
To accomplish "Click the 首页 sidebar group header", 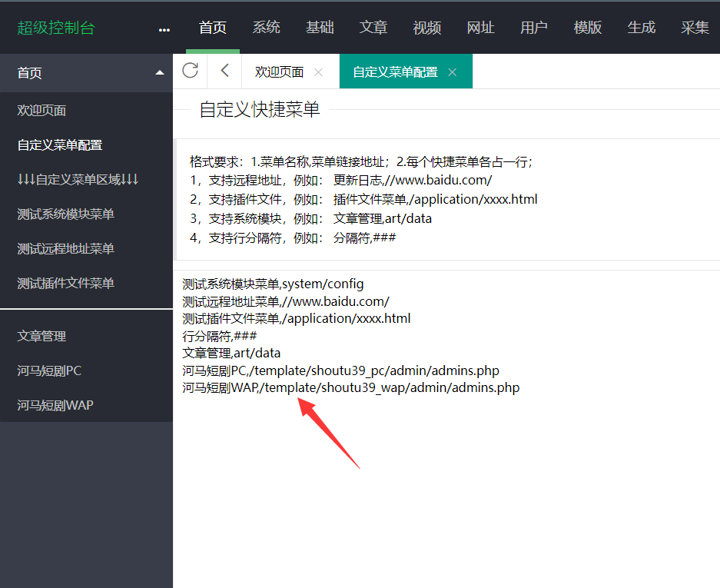I will pyautogui.click(x=86, y=72).
